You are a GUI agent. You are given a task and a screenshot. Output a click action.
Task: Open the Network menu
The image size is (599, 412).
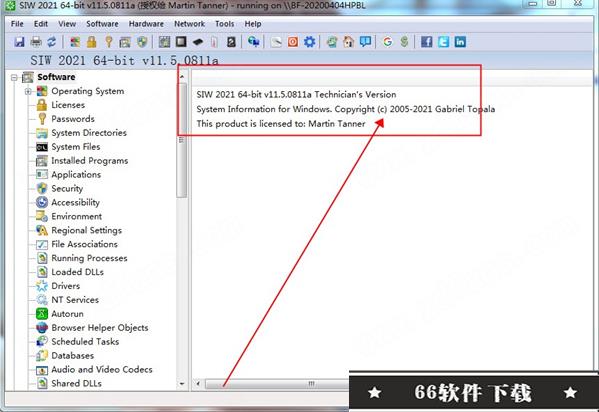point(189,24)
